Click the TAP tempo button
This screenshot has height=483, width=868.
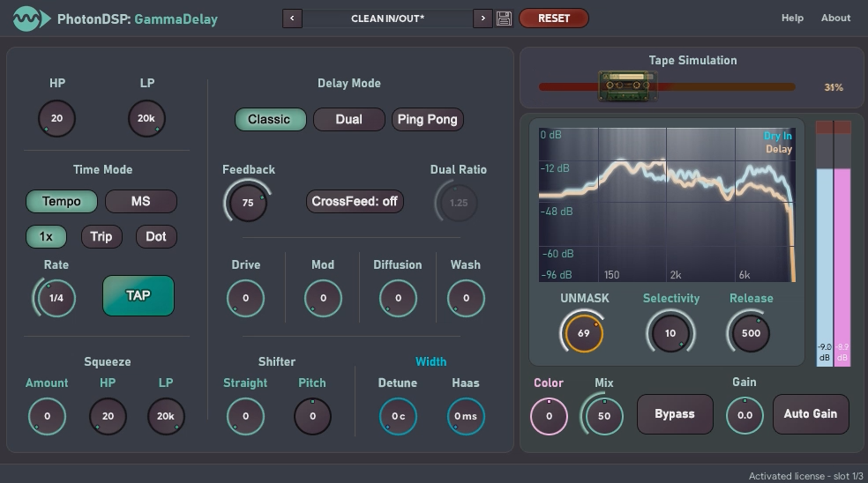[138, 295]
